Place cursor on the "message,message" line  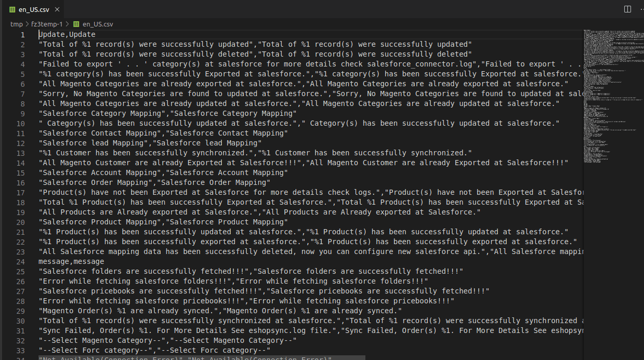(71, 262)
